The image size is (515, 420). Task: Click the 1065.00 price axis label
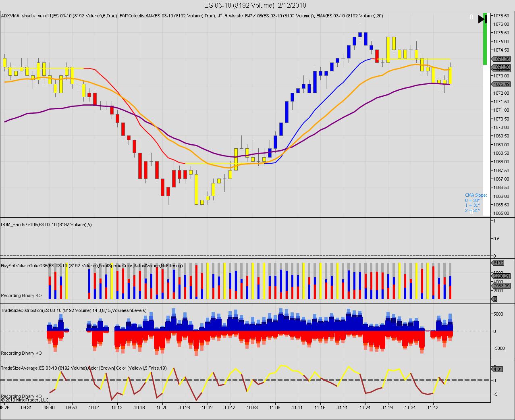tap(501, 213)
